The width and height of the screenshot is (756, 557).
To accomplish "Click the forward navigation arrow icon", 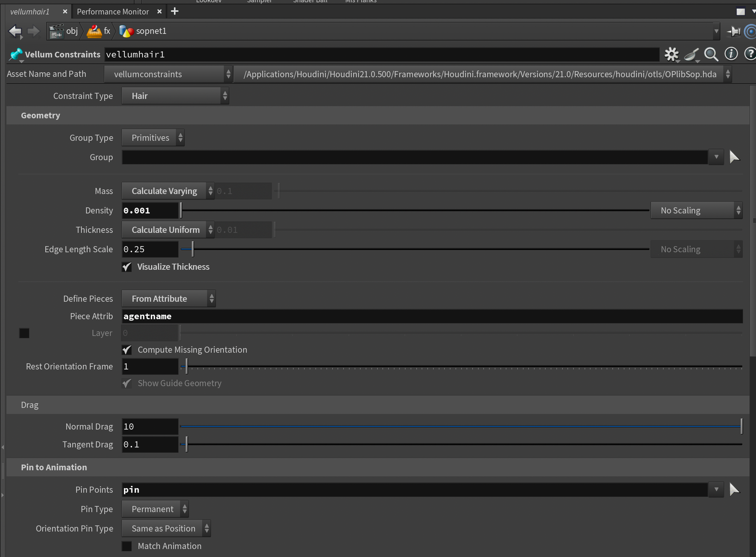I will [33, 31].
